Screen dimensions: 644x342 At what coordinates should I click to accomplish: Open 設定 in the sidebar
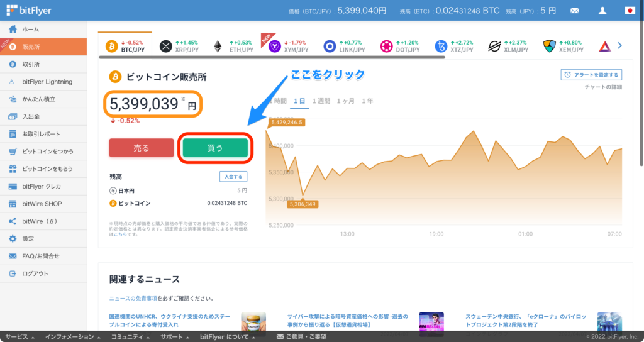43,238
